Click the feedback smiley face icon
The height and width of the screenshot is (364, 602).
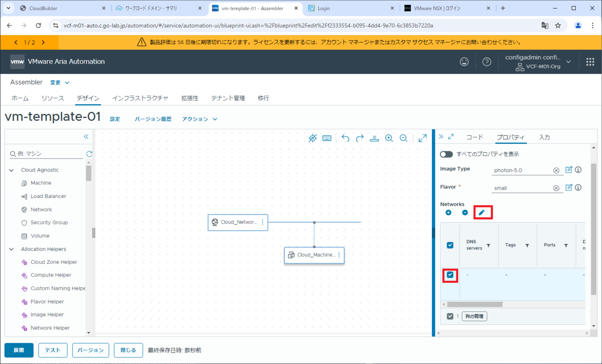click(x=465, y=62)
